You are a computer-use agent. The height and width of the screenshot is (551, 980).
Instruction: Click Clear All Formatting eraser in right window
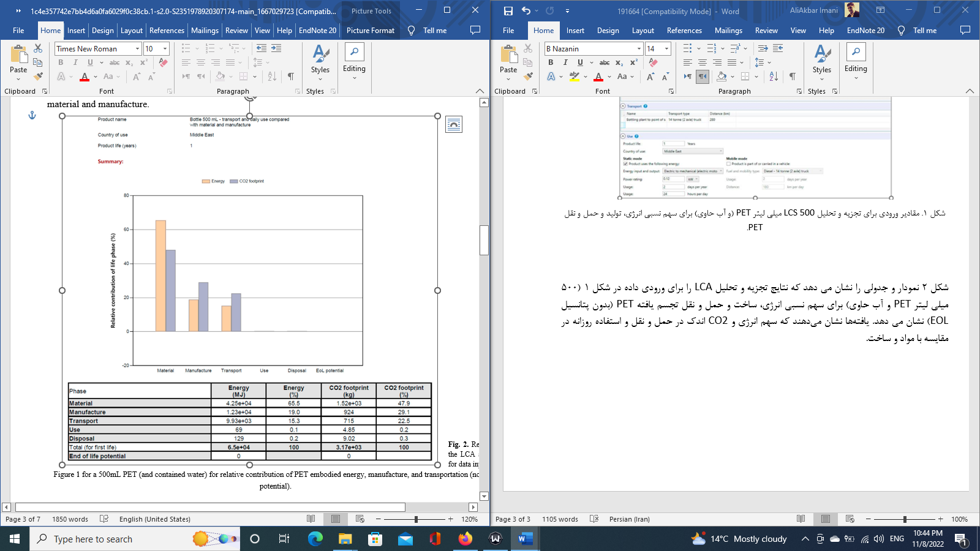point(654,62)
